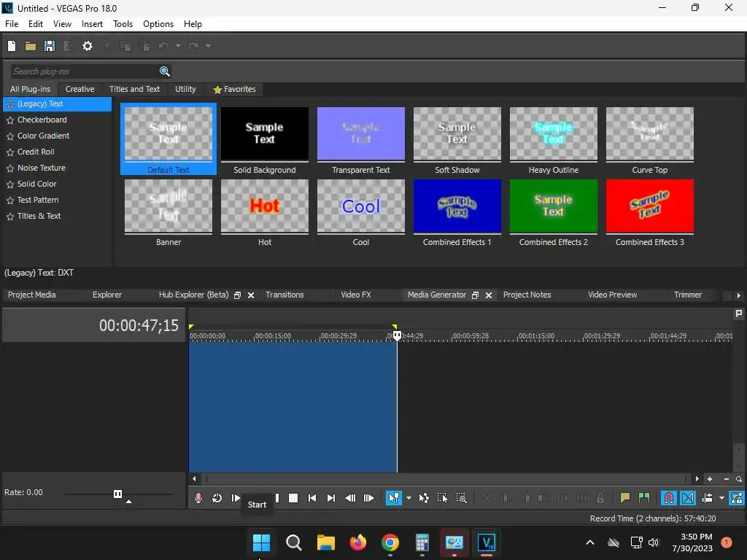
Task: Open the Options menu
Action: (x=158, y=24)
